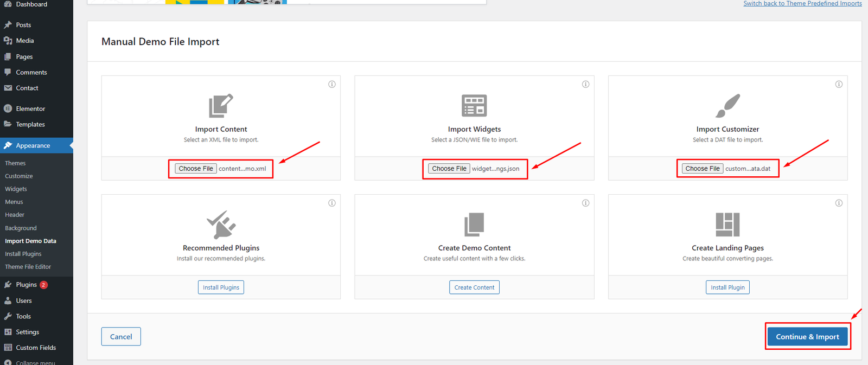Click the info icon on Create Demo Content card
This screenshot has width=868, height=365.
click(x=585, y=203)
